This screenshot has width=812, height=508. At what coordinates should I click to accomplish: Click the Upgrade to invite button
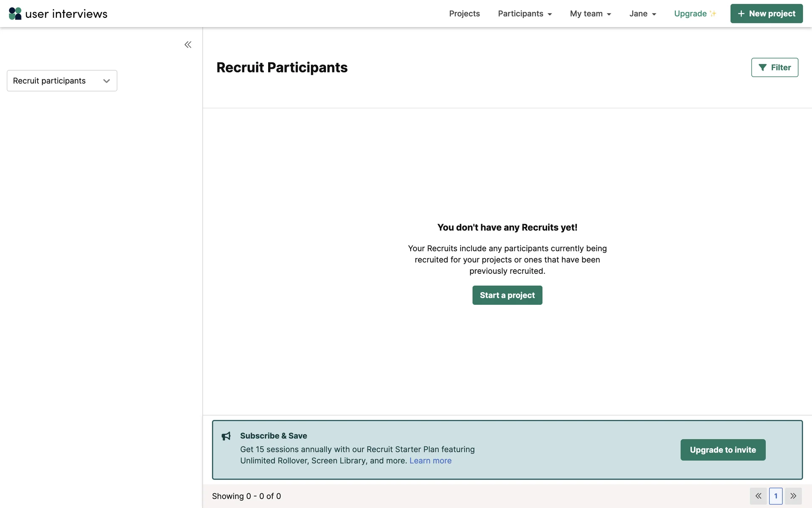pos(723,450)
